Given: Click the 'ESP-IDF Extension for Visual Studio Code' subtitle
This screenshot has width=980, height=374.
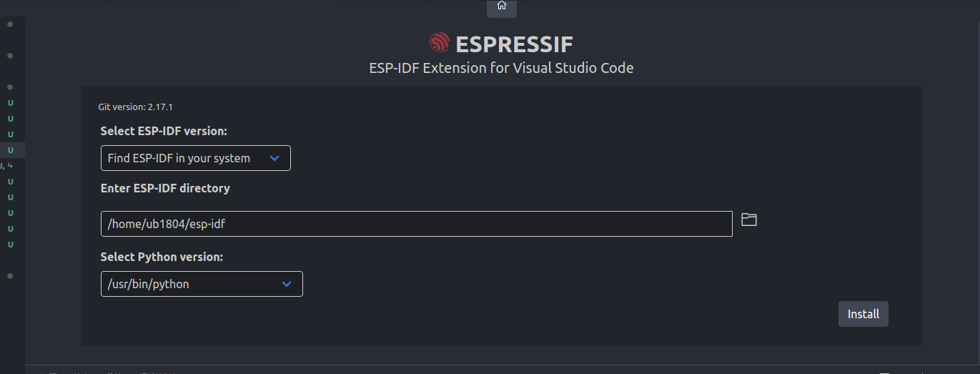Looking at the screenshot, I should tap(501, 68).
